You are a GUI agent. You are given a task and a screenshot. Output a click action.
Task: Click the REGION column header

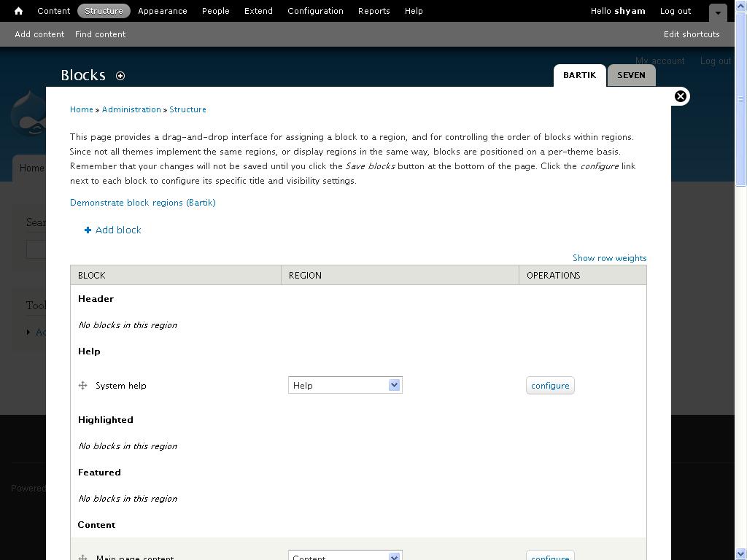[x=400, y=275]
